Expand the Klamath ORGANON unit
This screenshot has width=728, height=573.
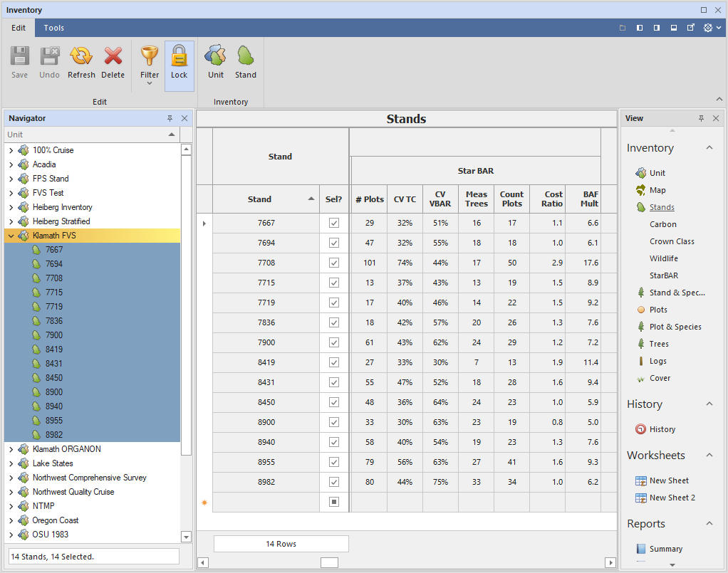11,450
